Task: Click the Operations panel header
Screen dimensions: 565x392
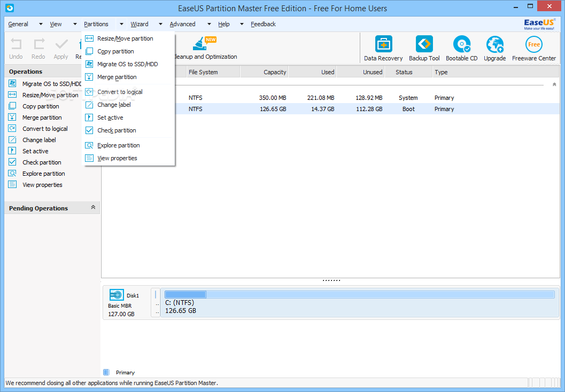Action: [x=52, y=71]
